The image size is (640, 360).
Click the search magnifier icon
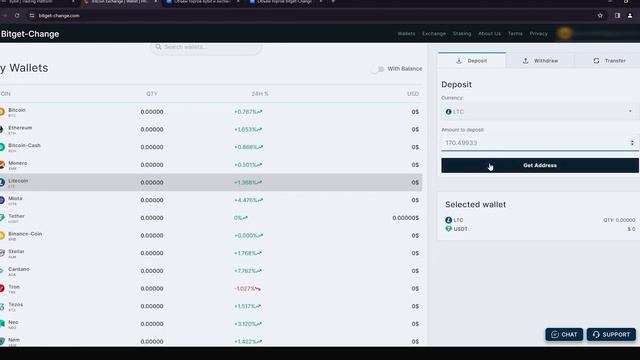point(158,47)
